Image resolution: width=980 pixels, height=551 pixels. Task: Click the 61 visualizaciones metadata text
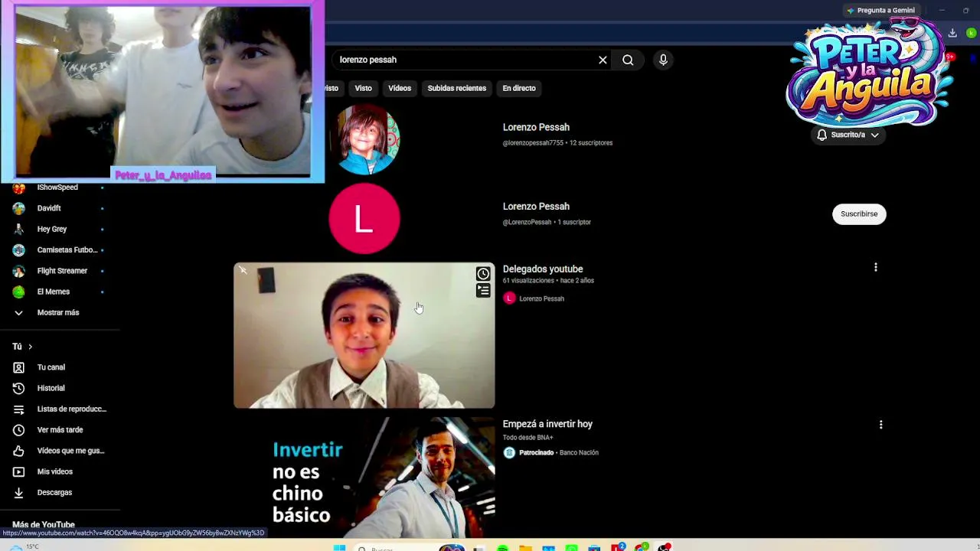tap(529, 281)
